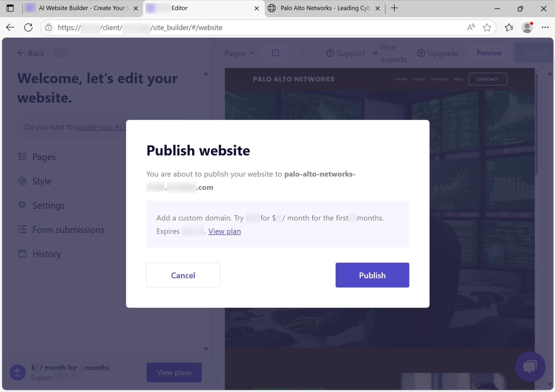Viewport: 555px width, 392px height.
Task: Open the chat widget in the bottom corner
Action: pos(530,366)
